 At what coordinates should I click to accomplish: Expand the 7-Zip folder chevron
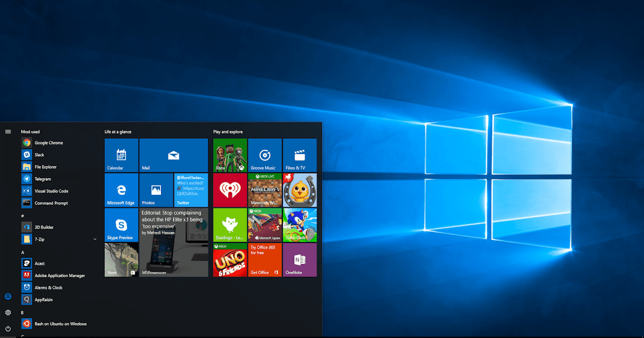(95, 239)
